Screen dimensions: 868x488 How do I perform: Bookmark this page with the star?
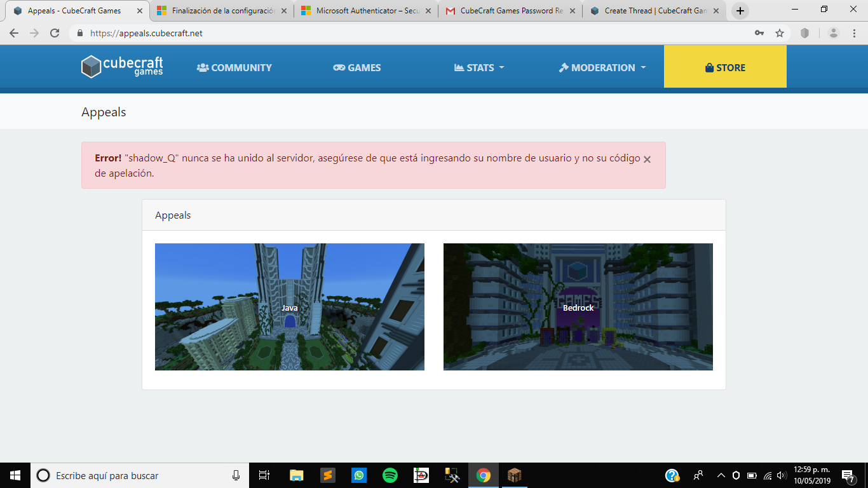click(x=780, y=33)
